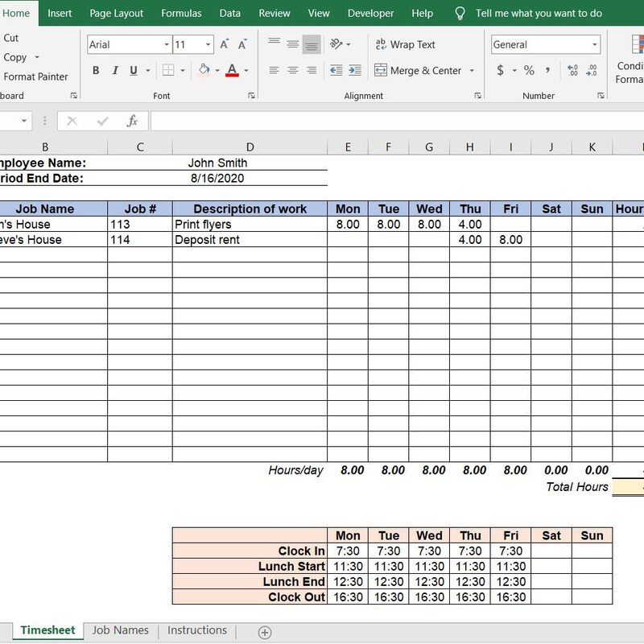The height and width of the screenshot is (644, 644).
Task: Select cell with John Smith
Action: [x=217, y=163]
